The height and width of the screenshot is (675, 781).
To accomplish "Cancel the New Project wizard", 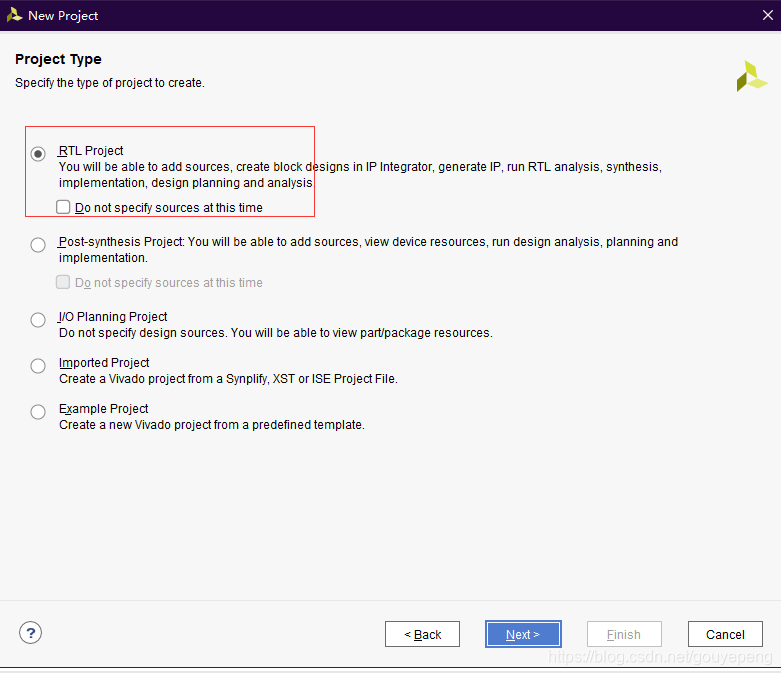I will [x=725, y=634].
